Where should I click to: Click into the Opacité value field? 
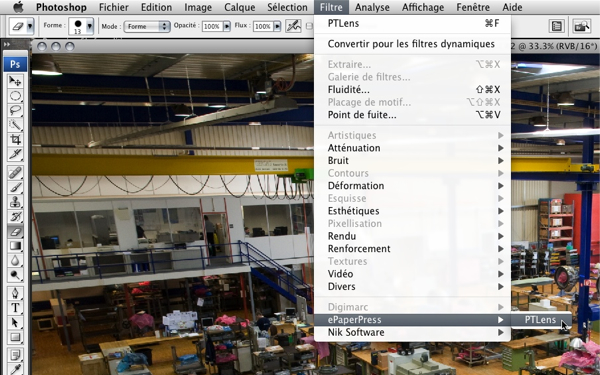pos(212,26)
